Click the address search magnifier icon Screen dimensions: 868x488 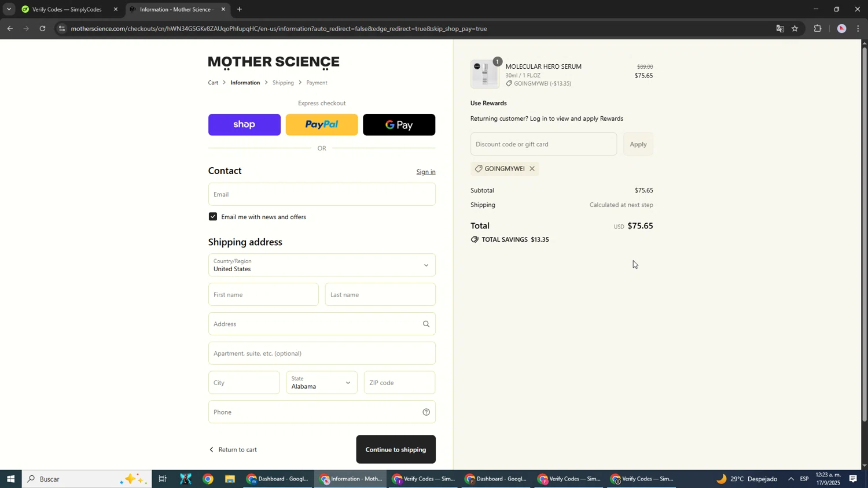426,324
